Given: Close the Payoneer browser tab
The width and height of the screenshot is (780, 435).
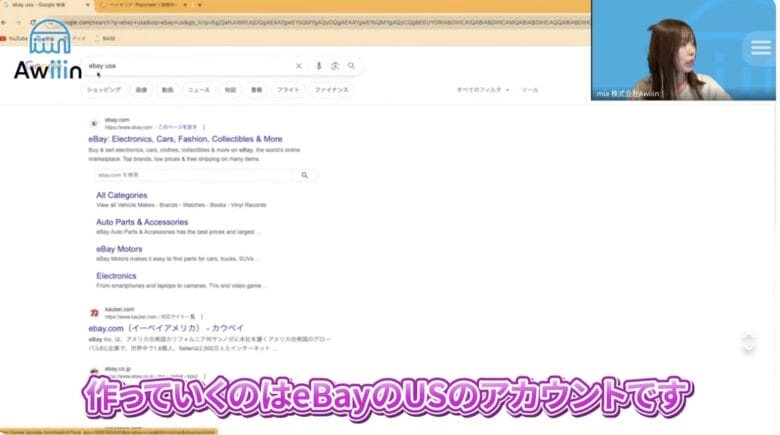Looking at the screenshot, I should click(185, 5).
